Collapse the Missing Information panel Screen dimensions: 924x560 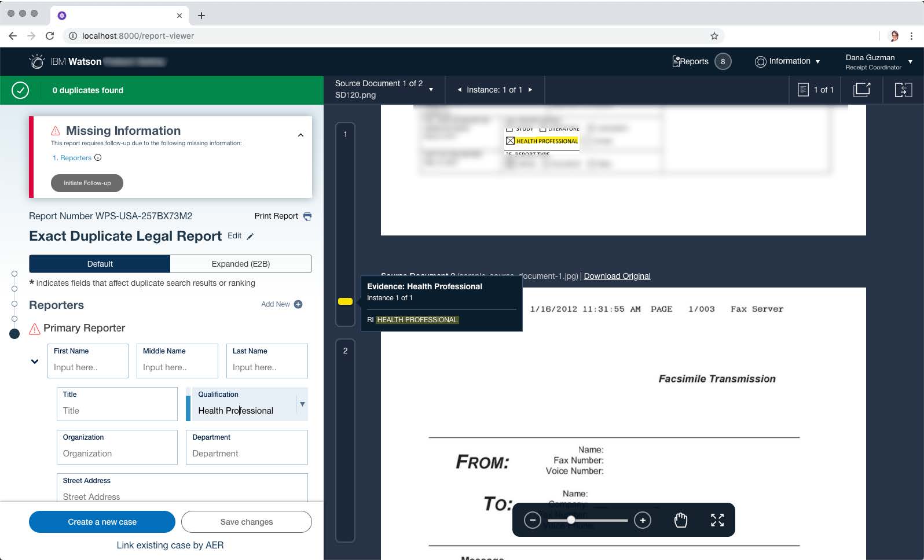[300, 135]
